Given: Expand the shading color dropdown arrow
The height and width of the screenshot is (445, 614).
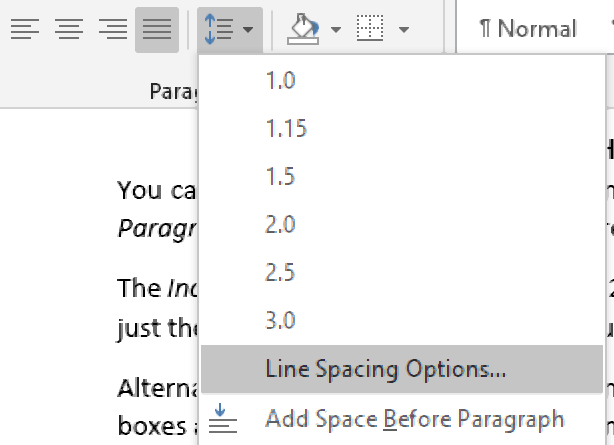Looking at the screenshot, I should pos(336,29).
